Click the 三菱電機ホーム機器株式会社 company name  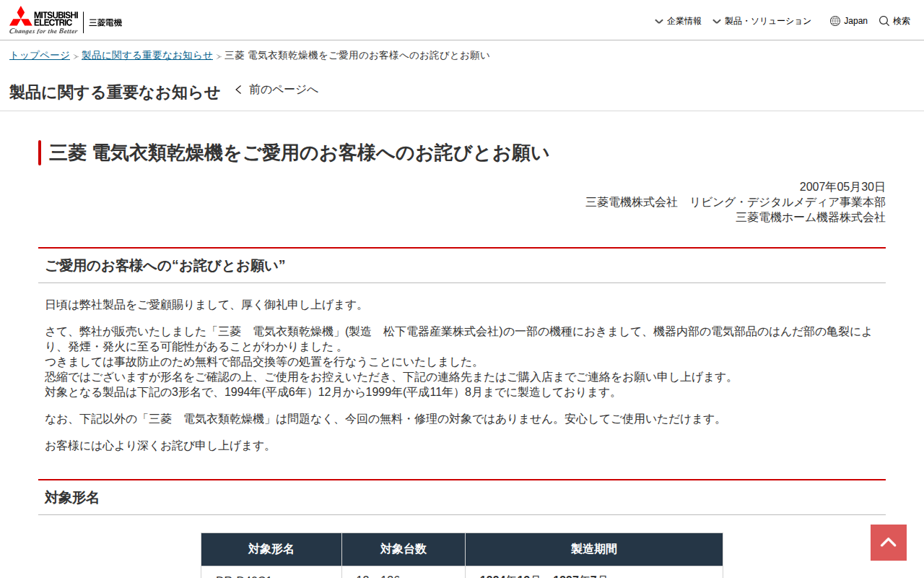click(x=811, y=217)
